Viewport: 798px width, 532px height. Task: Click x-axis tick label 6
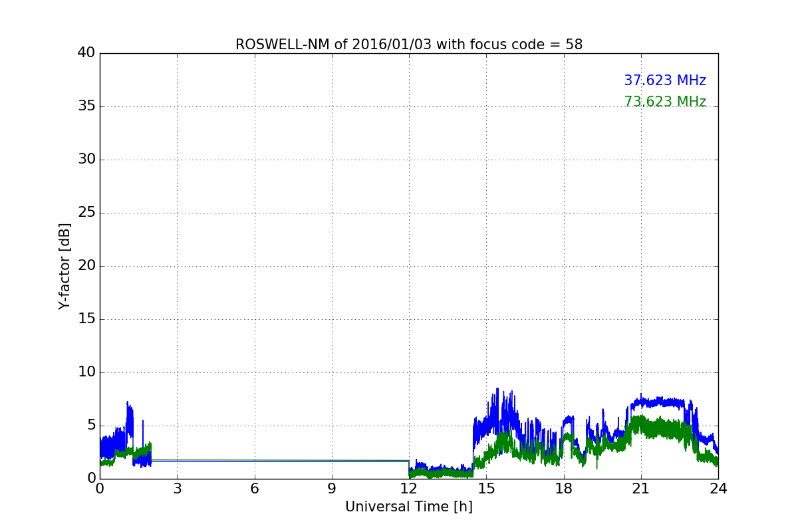254,489
